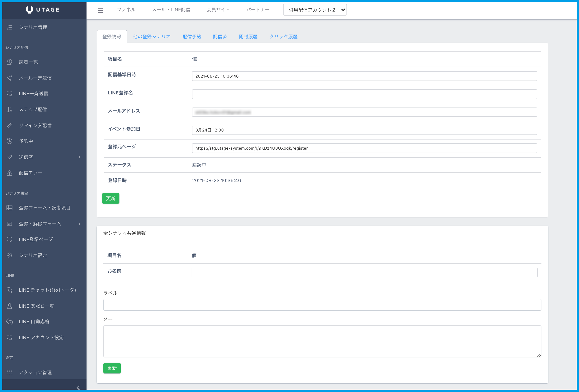Image resolution: width=579 pixels, height=392 pixels.
Task: Switch to the クリック履歴 tab
Action: click(x=283, y=37)
